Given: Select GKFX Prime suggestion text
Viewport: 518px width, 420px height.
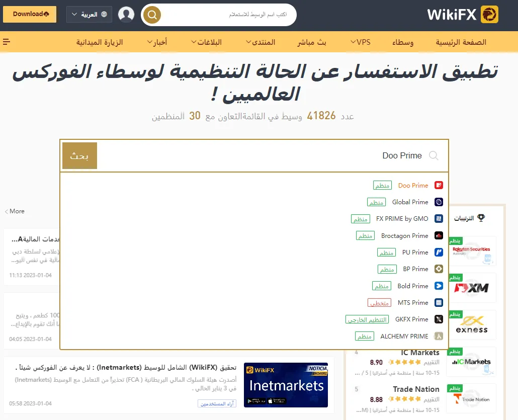Looking at the screenshot, I should point(411,319).
